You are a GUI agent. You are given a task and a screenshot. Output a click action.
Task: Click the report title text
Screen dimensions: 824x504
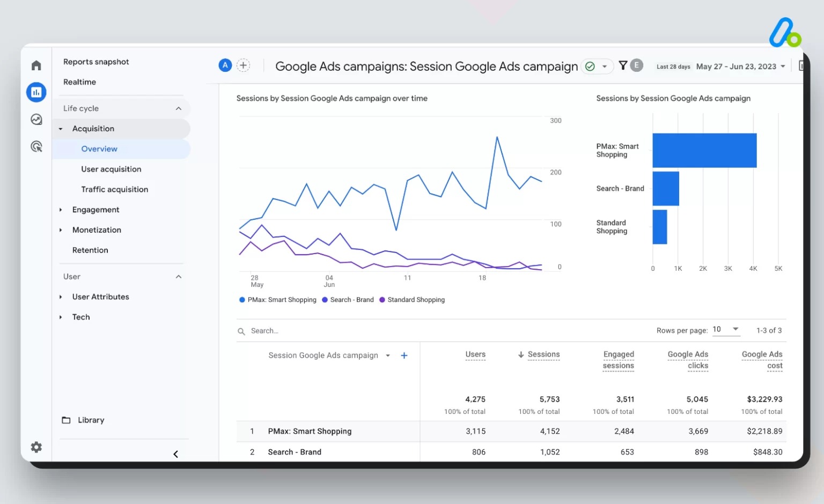[426, 66]
